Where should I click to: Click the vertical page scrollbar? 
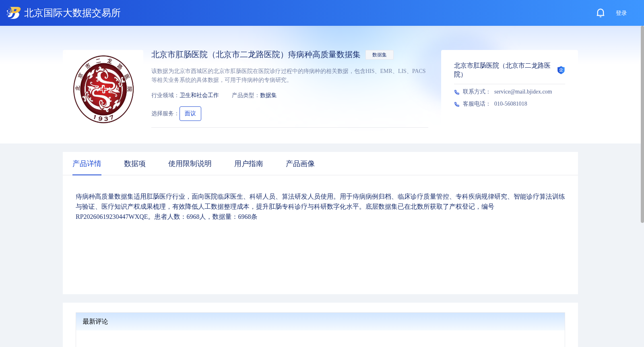pos(642,124)
